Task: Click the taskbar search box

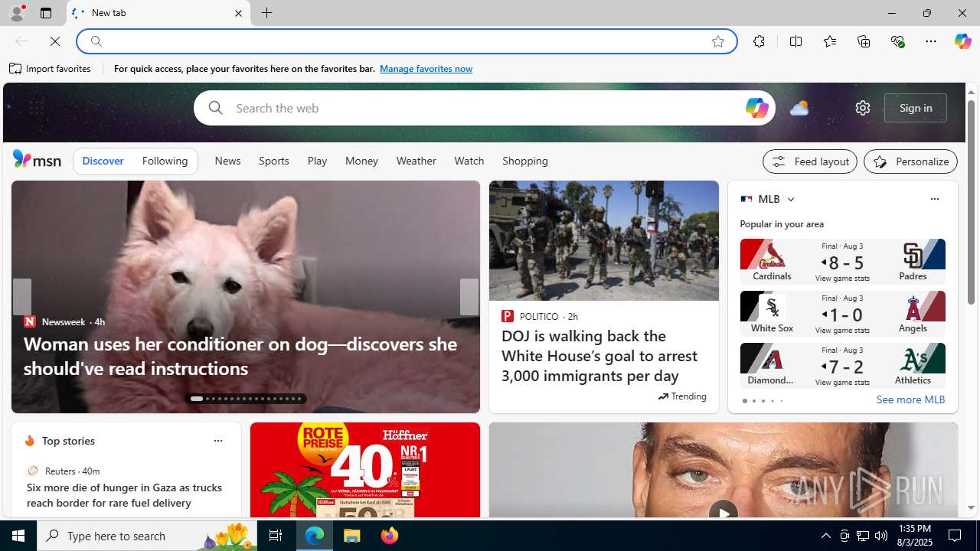Action: [x=147, y=536]
